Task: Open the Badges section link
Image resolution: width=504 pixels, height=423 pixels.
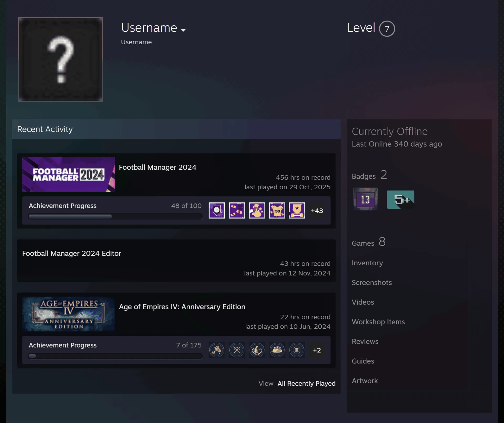Action: click(369, 175)
